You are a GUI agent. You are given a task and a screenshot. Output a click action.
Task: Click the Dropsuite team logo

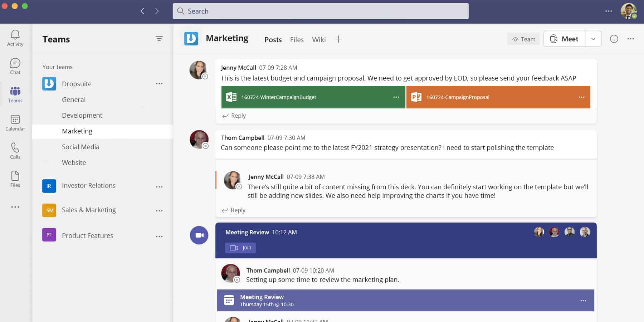(49, 84)
